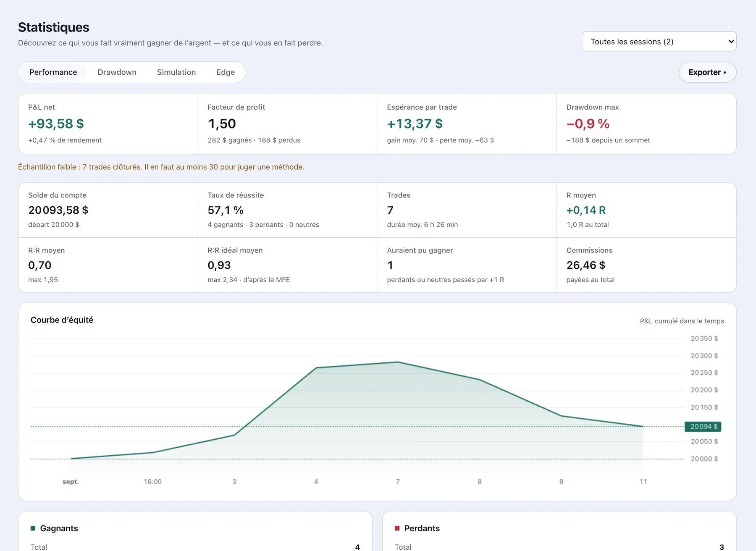Open the Toutes les sessions dropdown
This screenshot has width=756, height=551.
tap(659, 42)
